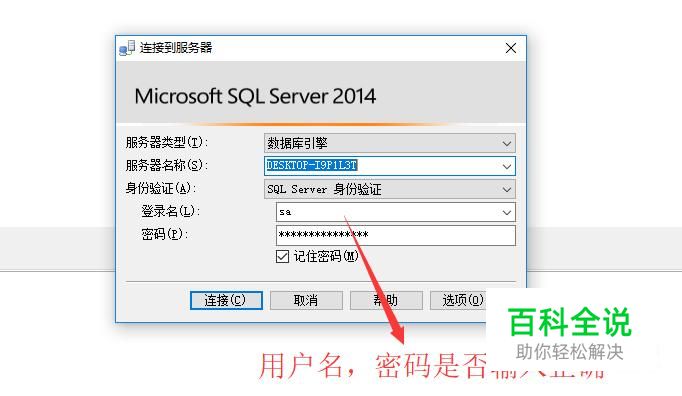Click the 服务器名称(S) label
The height and width of the screenshot is (396, 682).
coord(167,165)
